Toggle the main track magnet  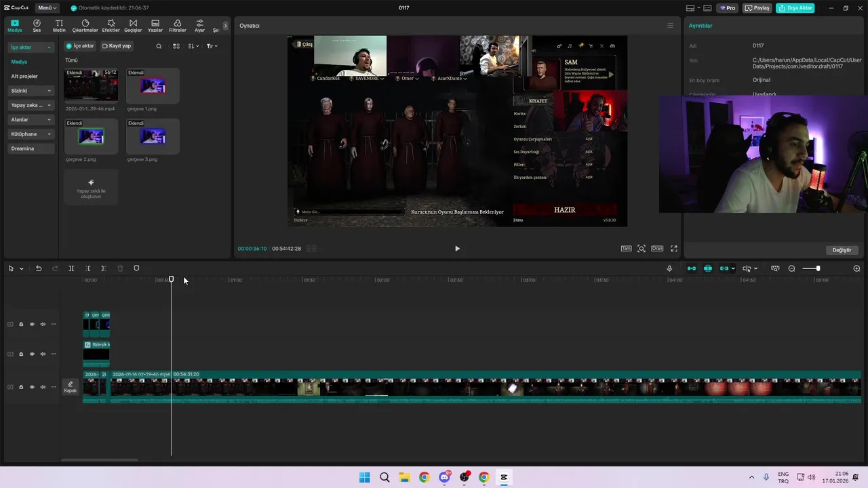tap(692, 268)
